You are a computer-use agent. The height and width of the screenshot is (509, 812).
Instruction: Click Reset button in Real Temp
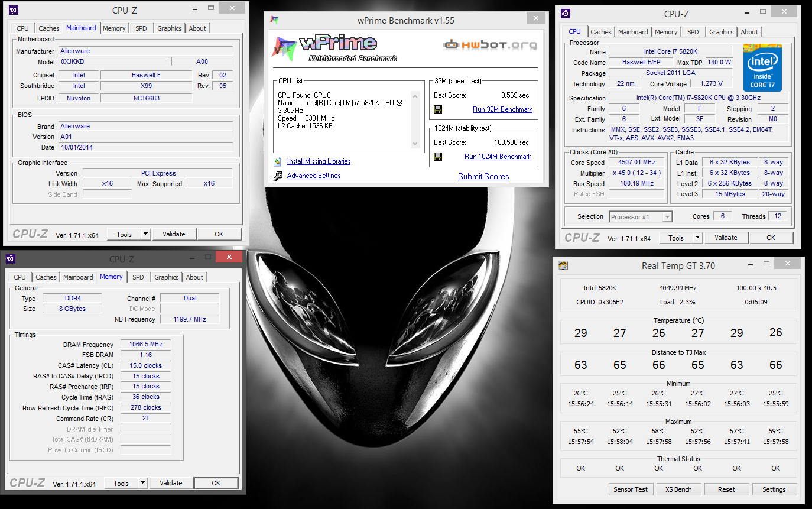726,489
